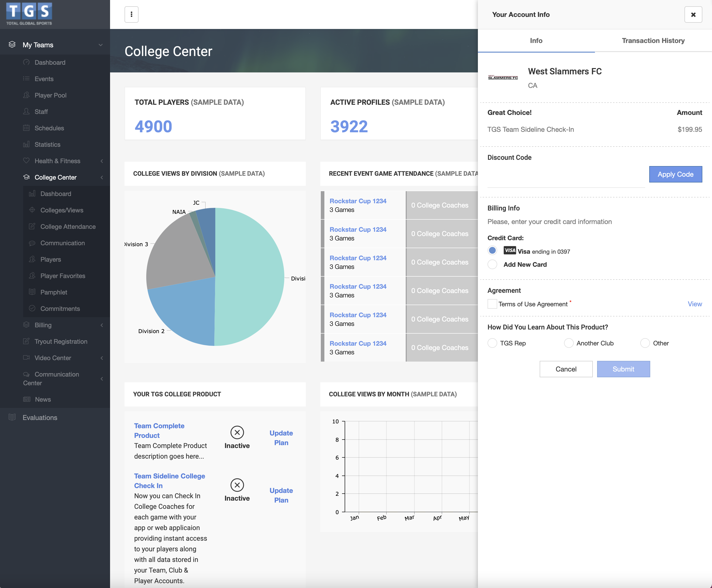Check the Terms of Use Agreement checkbox
The height and width of the screenshot is (588, 712).
coord(492,304)
